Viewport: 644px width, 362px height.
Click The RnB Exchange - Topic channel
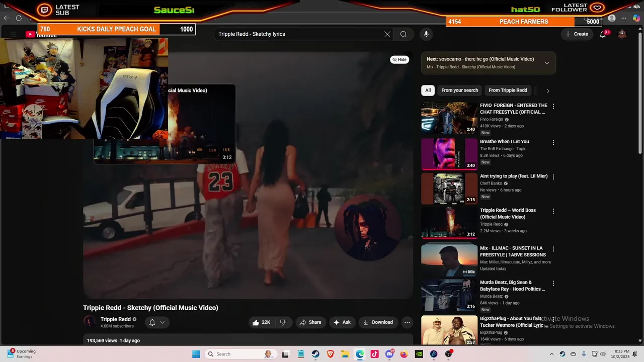pyautogui.click(x=503, y=149)
